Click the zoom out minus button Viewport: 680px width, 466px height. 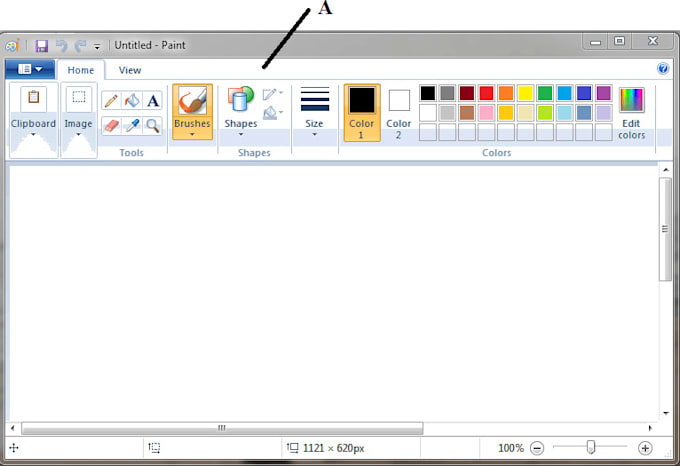coord(537,448)
